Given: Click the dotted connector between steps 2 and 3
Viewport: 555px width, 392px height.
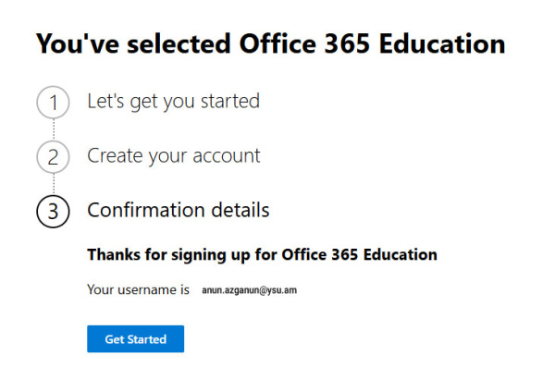Looking at the screenshot, I should [53, 184].
